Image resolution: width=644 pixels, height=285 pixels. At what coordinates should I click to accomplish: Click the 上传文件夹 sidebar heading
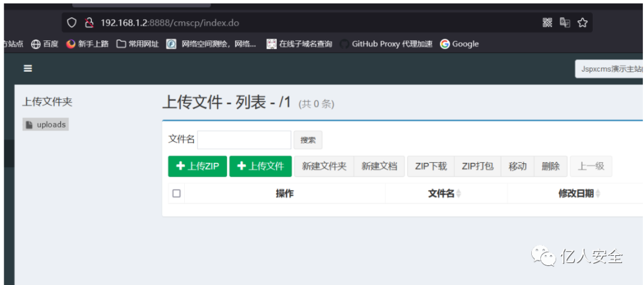coord(47,103)
